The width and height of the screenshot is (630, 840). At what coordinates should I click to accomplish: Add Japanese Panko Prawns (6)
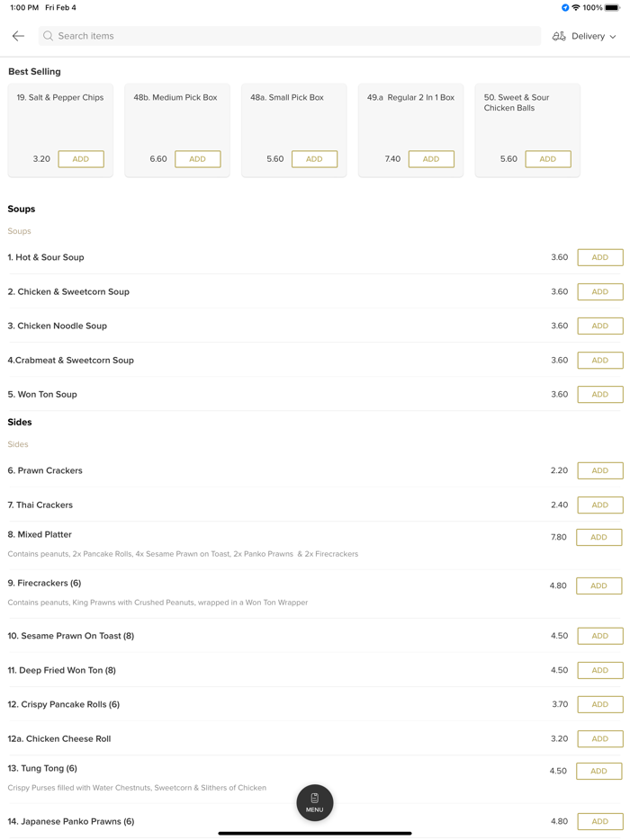tap(599, 821)
